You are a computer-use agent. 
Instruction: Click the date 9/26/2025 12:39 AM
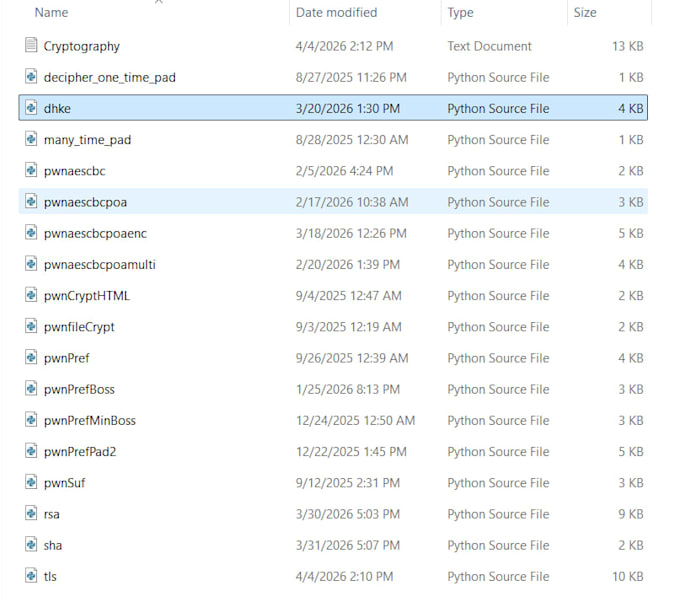pyautogui.click(x=352, y=358)
